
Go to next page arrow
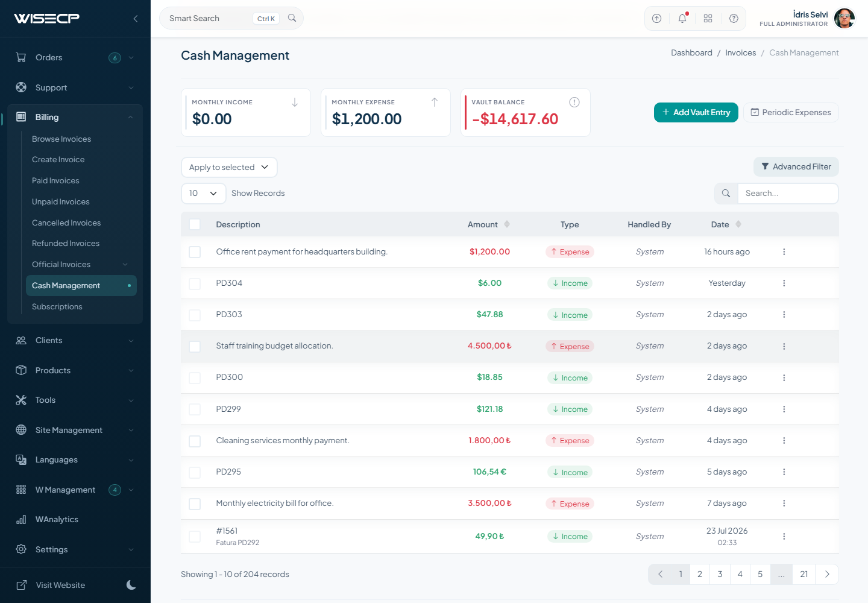coord(827,574)
